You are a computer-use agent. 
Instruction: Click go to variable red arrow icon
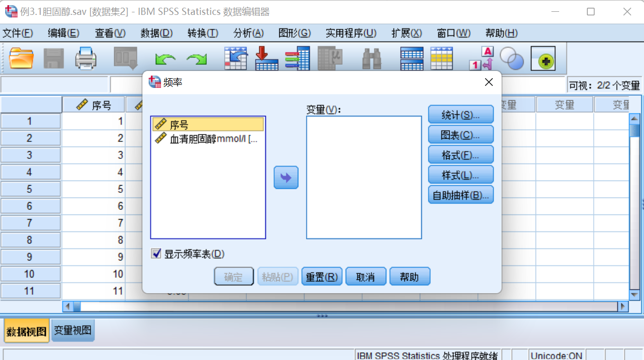pos(266,58)
